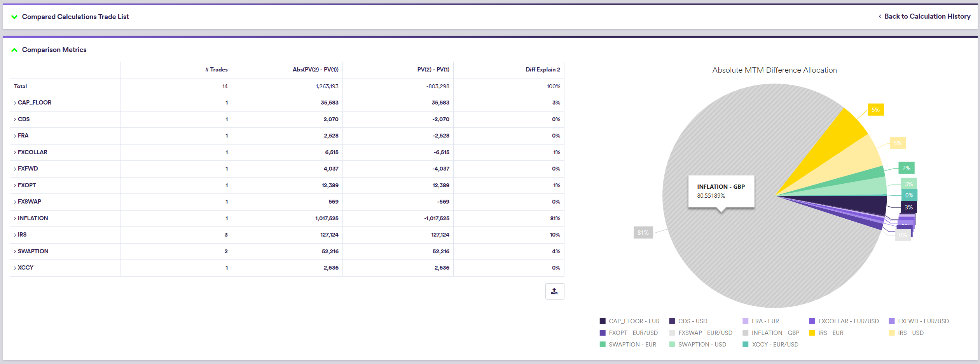980x364 pixels.
Task: Click the export upload icon below table
Action: click(x=554, y=291)
